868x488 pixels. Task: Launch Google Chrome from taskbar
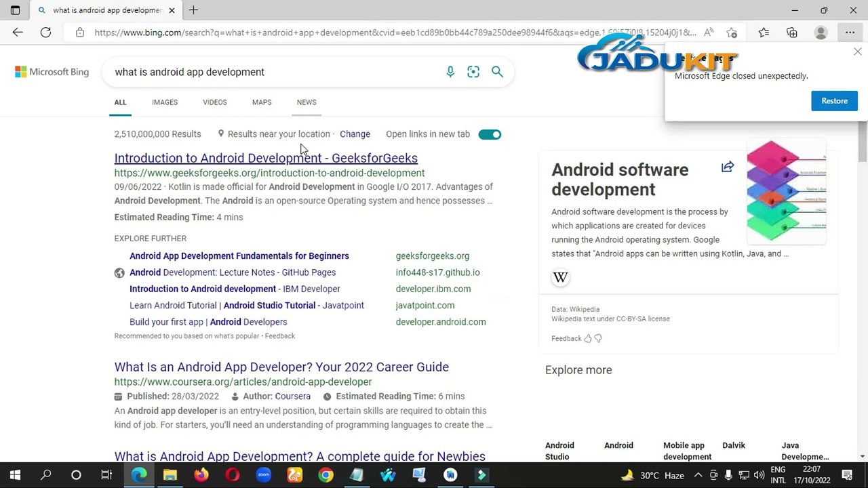point(326,475)
